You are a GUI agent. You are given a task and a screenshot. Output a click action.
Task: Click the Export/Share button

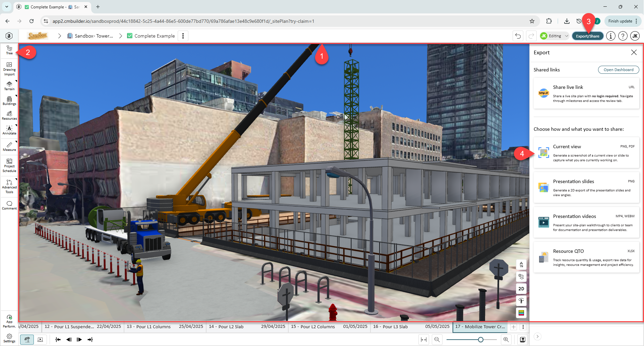click(x=588, y=36)
